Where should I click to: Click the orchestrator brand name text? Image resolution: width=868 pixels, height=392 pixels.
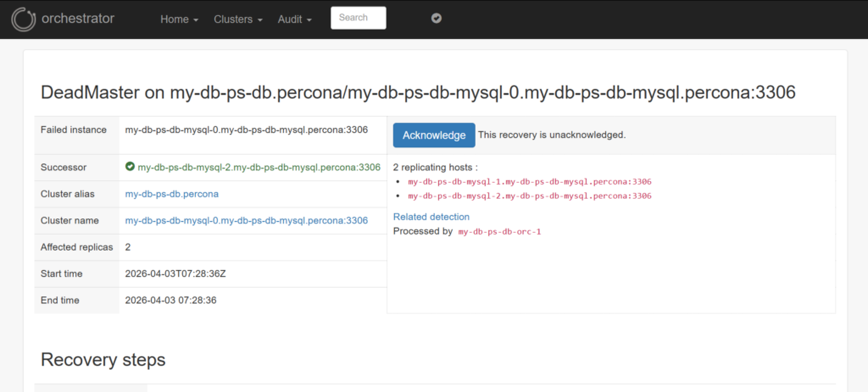coord(77,18)
